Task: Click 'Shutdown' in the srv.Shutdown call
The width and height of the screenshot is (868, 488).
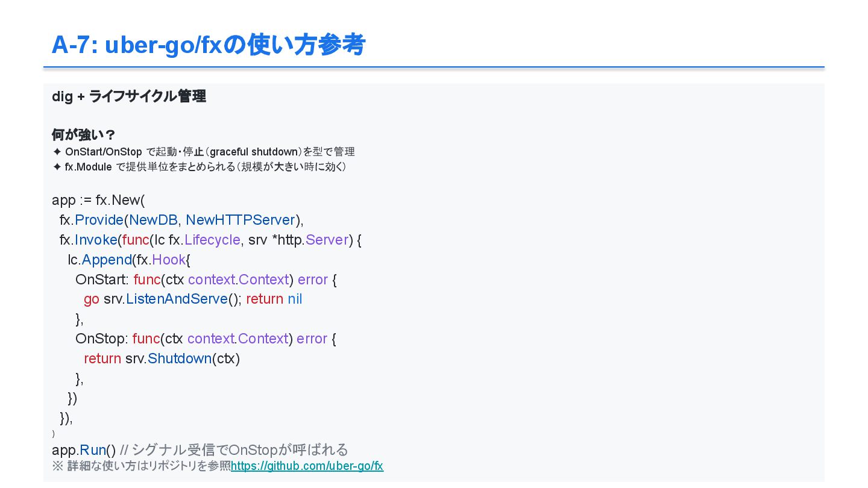Action: [180, 358]
